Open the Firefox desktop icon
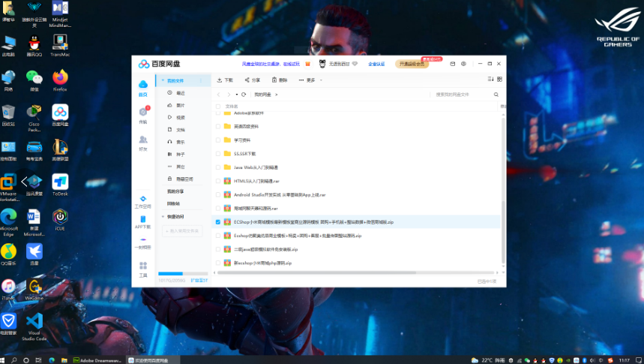This screenshot has height=364, width=644. [x=60, y=80]
